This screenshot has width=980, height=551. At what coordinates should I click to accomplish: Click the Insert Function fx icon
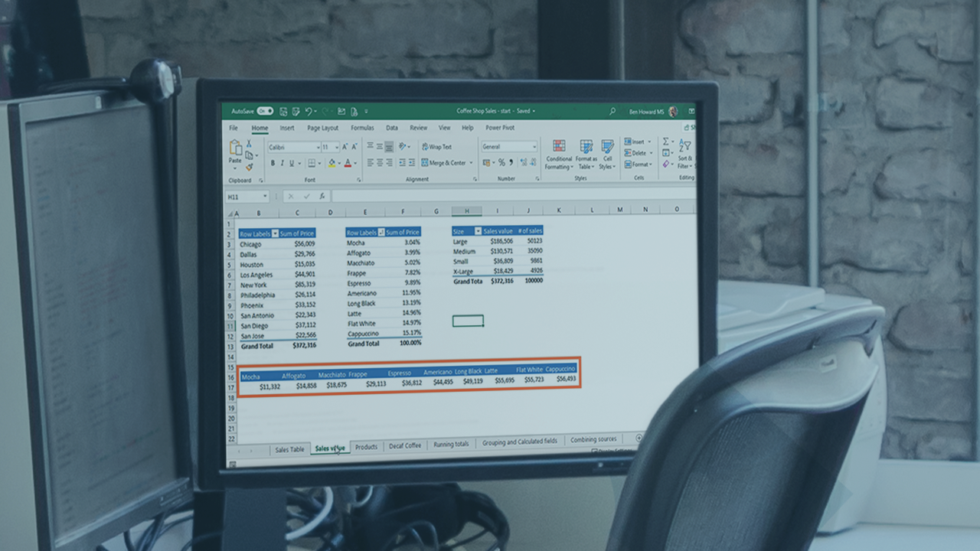[x=322, y=196]
